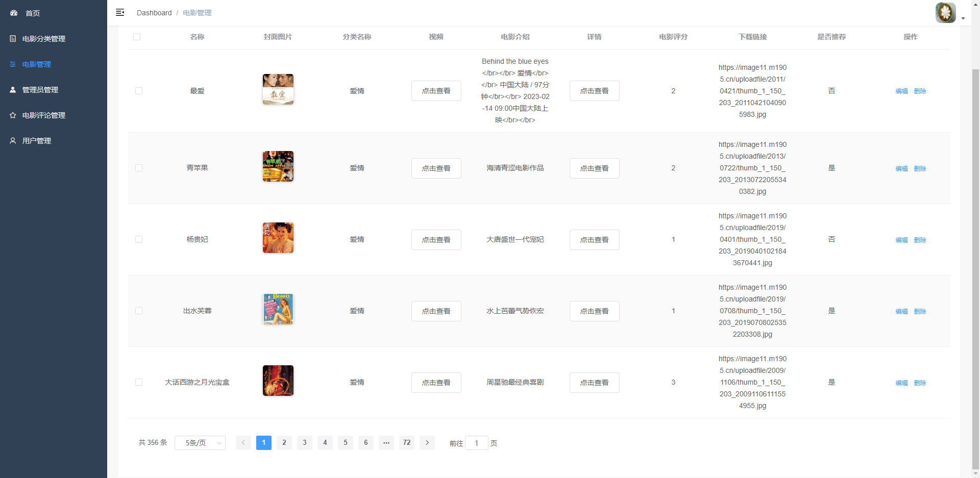Click the sliders icon beside 电影管理

pos(12,64)
